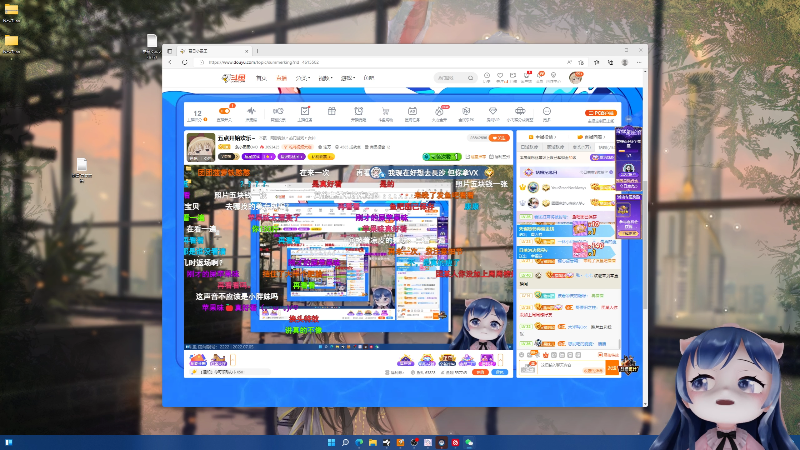Toggle the orange switch in streamer toolbar
800x450 pixels.
pos(224,111)
